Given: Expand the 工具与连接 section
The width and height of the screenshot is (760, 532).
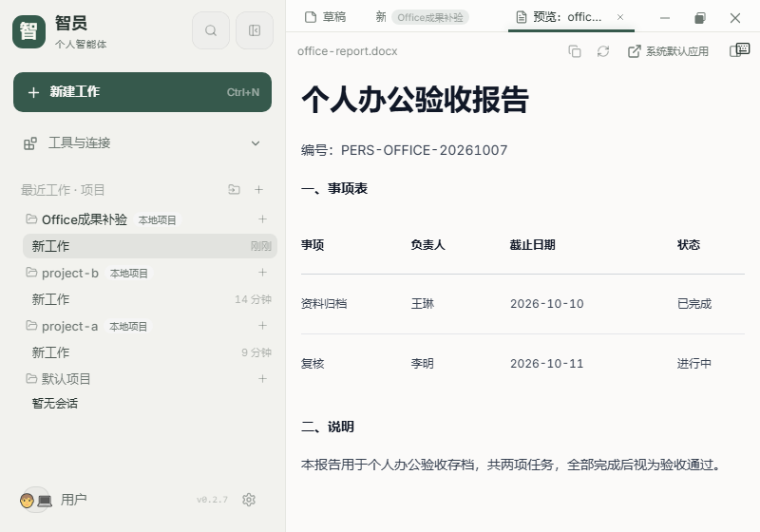Looking at the screenshot, I should (x=256, y=142).
